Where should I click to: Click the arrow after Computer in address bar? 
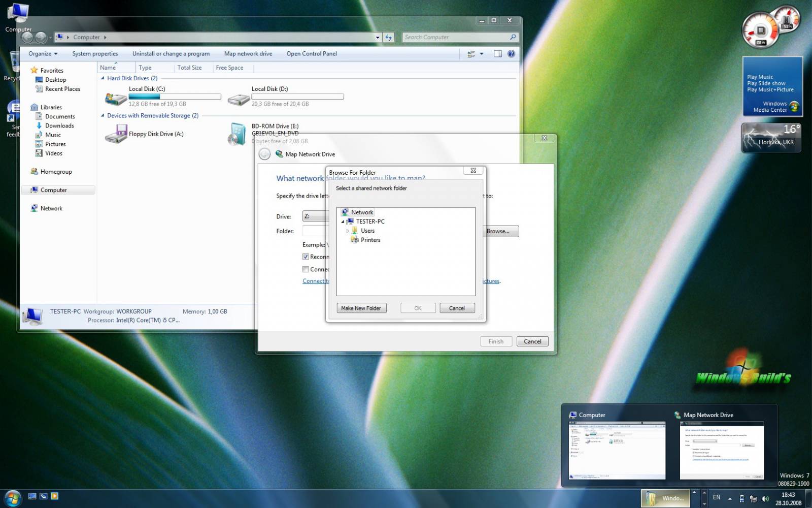(x=105, y=37)
